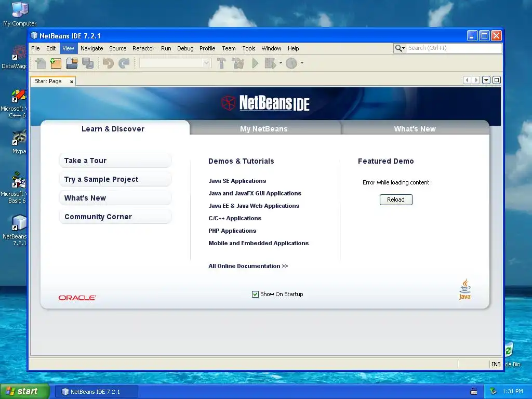Open the project configuration combo box
The height and width of the screenshot is (399, 532).
tap(175, 63)
